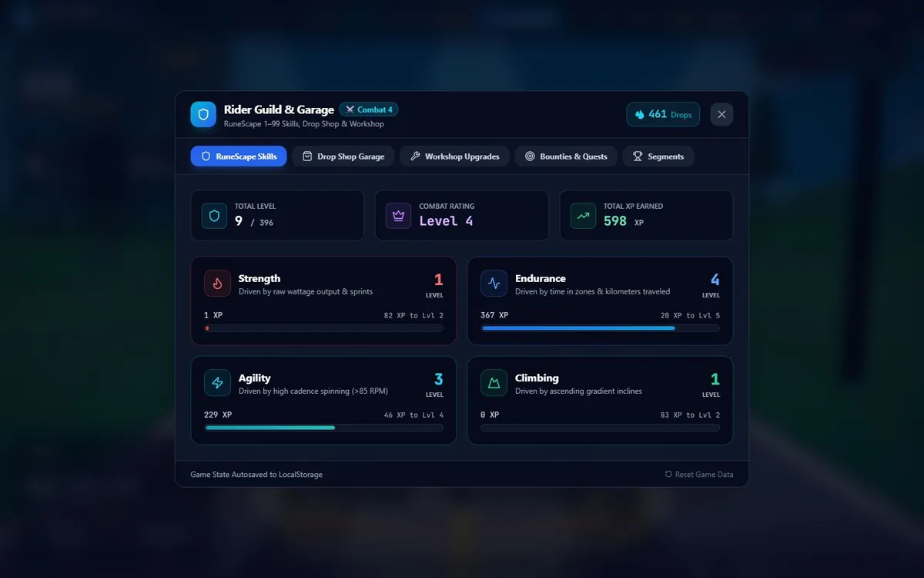Screen dimensions: 924x578
Task: Click the Total XP Earned trend icon
Action: (x=584, y=216)
